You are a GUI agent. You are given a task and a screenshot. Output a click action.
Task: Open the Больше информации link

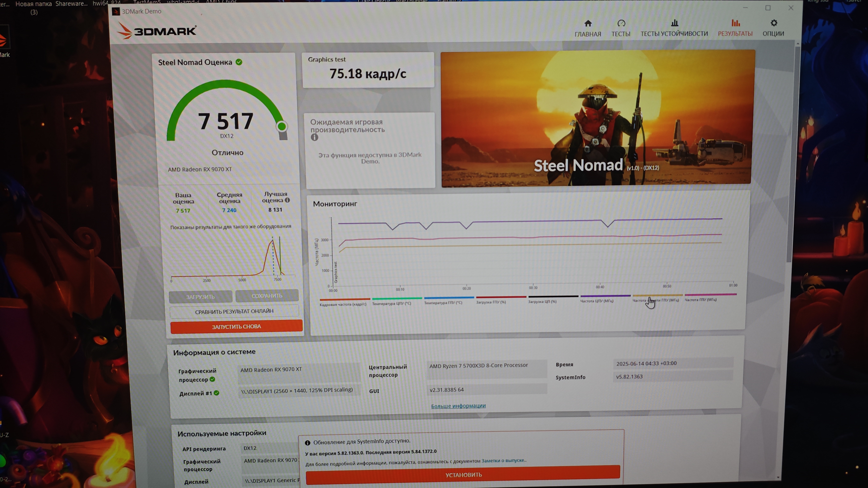tap(458, 406)
